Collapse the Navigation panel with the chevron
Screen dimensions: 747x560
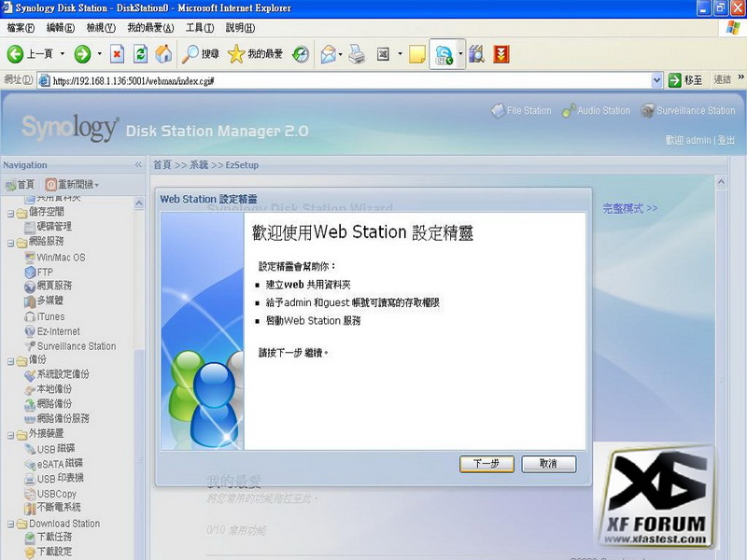coord(138,165)
